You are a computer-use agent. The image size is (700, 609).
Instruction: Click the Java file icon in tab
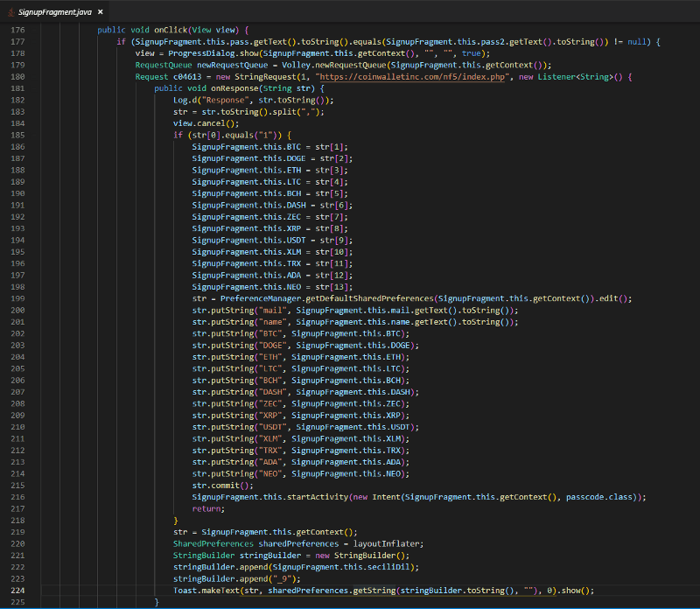(11, 12)
